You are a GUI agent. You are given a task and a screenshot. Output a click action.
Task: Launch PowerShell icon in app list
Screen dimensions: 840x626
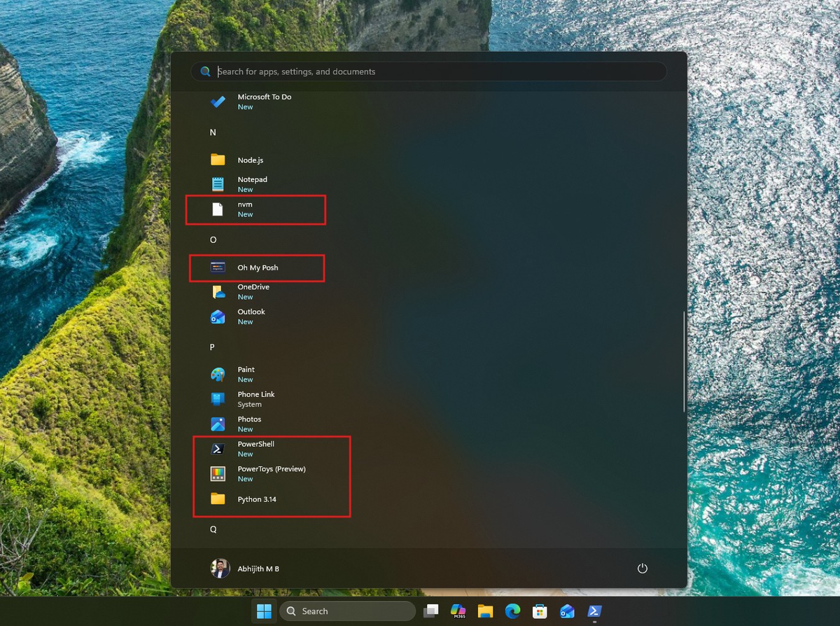pyautogui.click(x=218, y=449)
